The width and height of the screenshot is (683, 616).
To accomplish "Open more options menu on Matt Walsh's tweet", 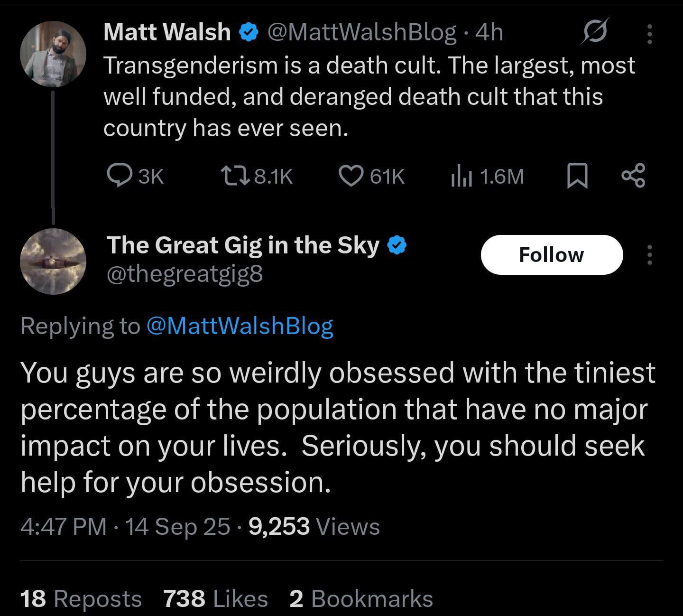I will [650, 34].
